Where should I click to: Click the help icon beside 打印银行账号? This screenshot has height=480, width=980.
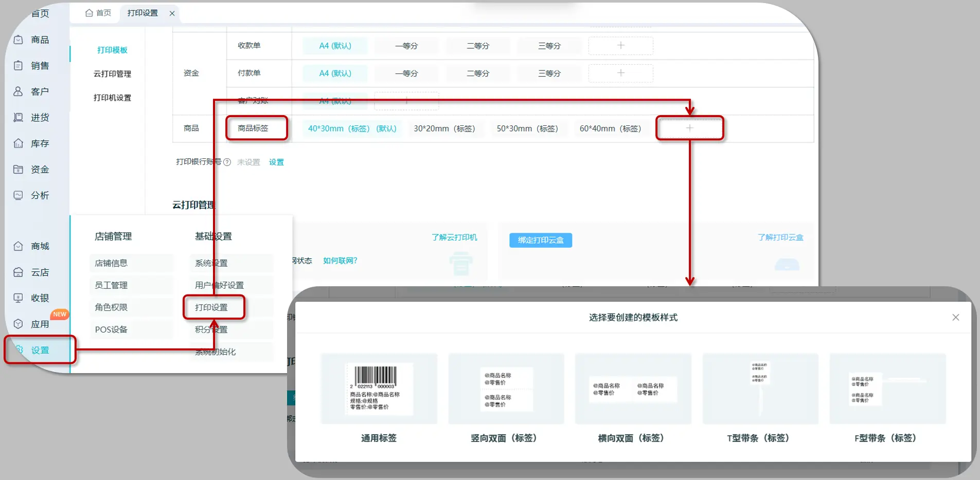pyautogui.click(x=227, y=162)
